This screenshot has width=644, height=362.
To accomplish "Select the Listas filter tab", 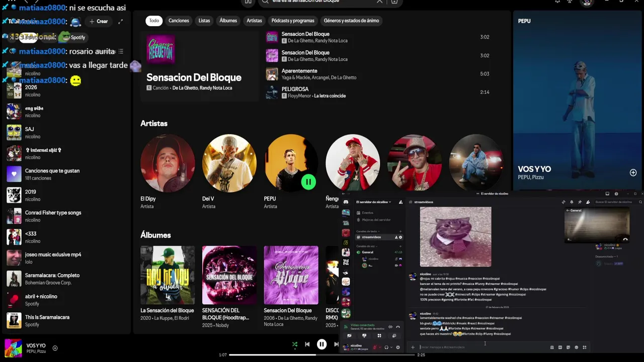I will (x=204, y=21).
